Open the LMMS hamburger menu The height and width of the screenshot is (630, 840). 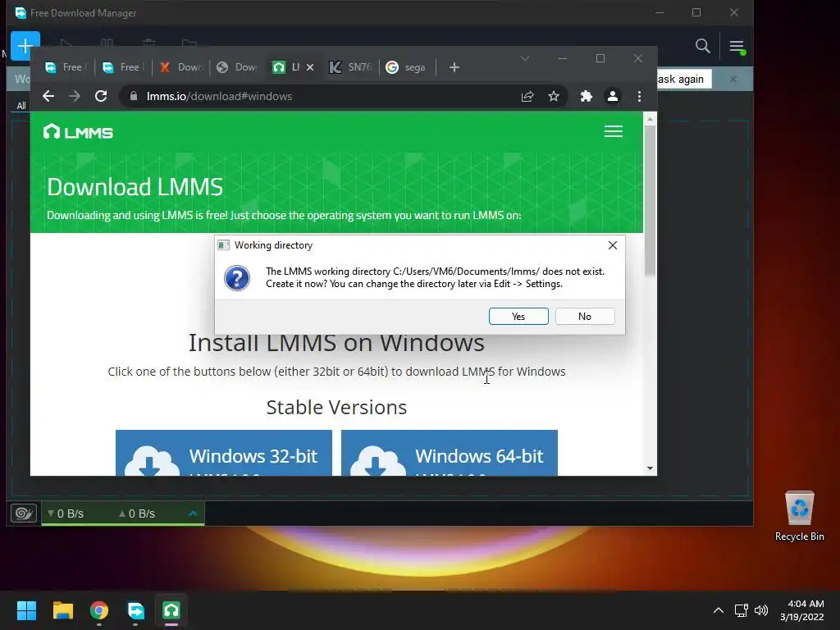coord(614,131)
